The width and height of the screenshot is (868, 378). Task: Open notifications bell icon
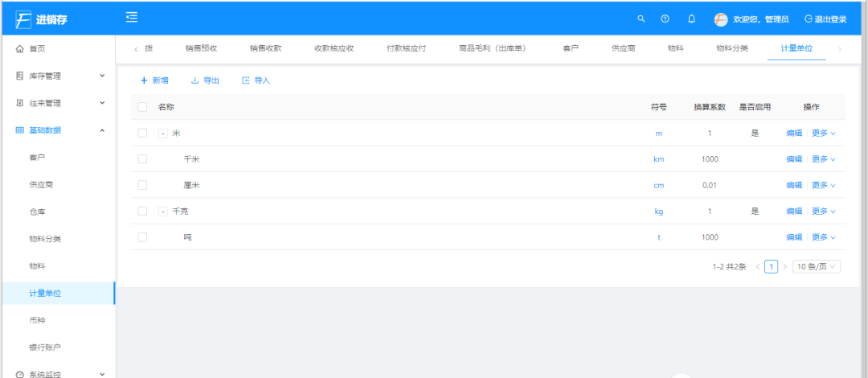pyautogui.click(x=691, y=18)
